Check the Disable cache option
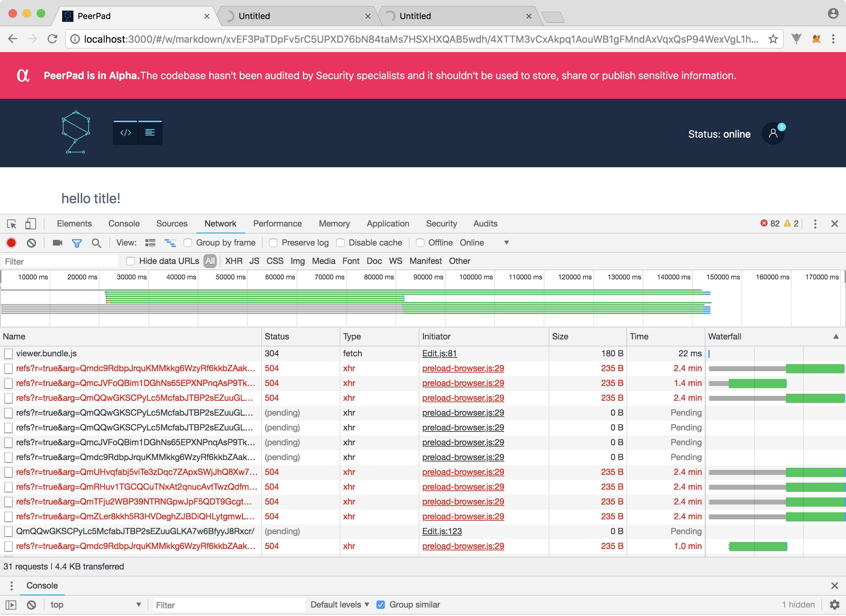846x616 pixels. click(x=340, y=243)
